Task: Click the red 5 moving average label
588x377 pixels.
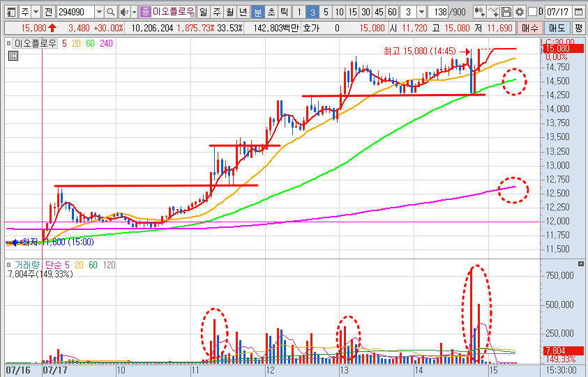Action: coord(64,43)
